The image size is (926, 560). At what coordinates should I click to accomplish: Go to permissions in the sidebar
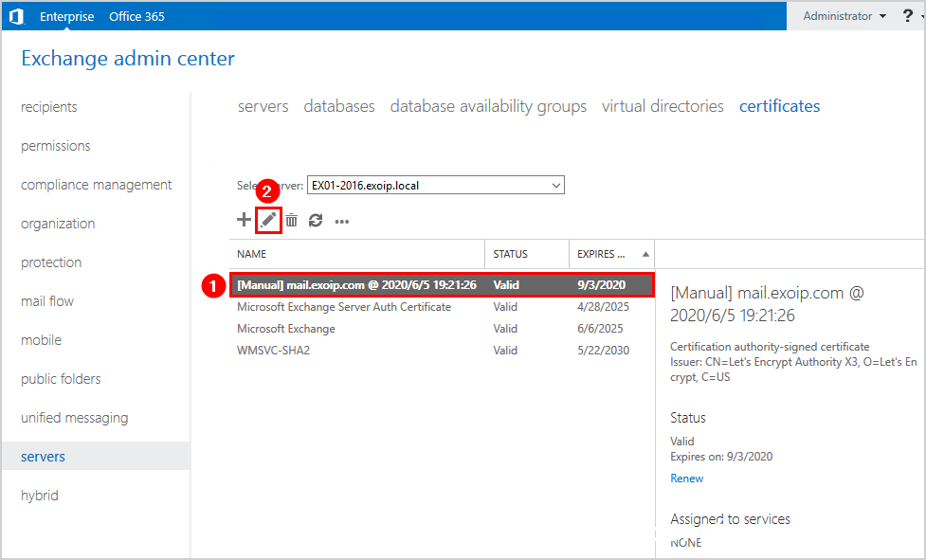pyautogui.click(x=56, y=146)
